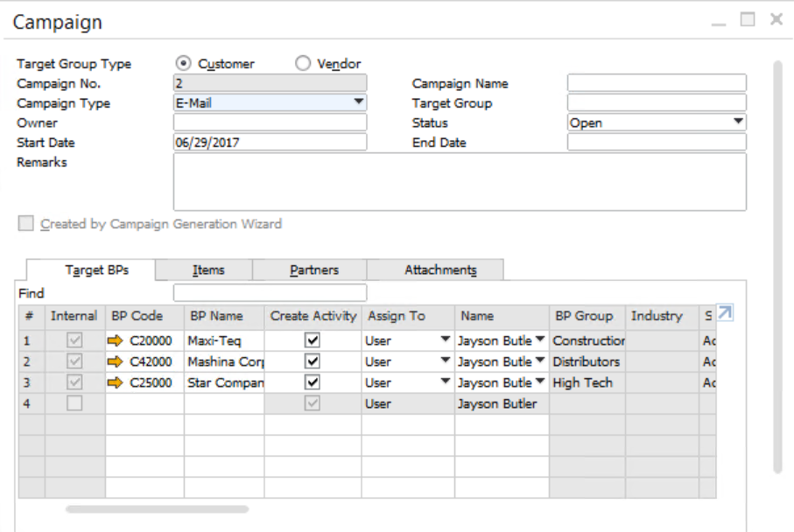This screenshot has width=794, height=532.
Task: Click the link arrow next to BP Code C42000
Action: pos(115,361)
